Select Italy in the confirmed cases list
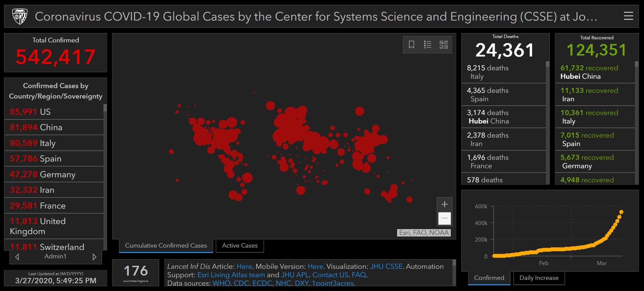Viewport: 644px width, 291px height. 54,143
